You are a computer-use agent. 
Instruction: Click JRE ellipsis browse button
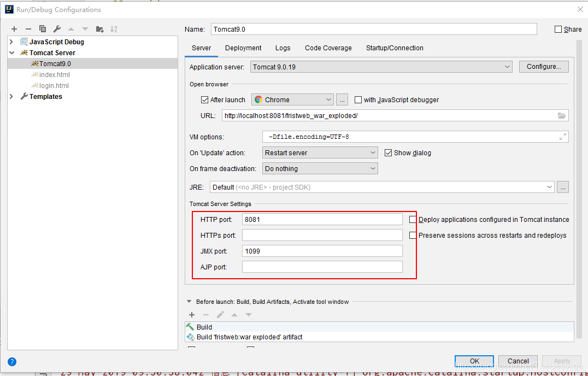pos(562,187)
